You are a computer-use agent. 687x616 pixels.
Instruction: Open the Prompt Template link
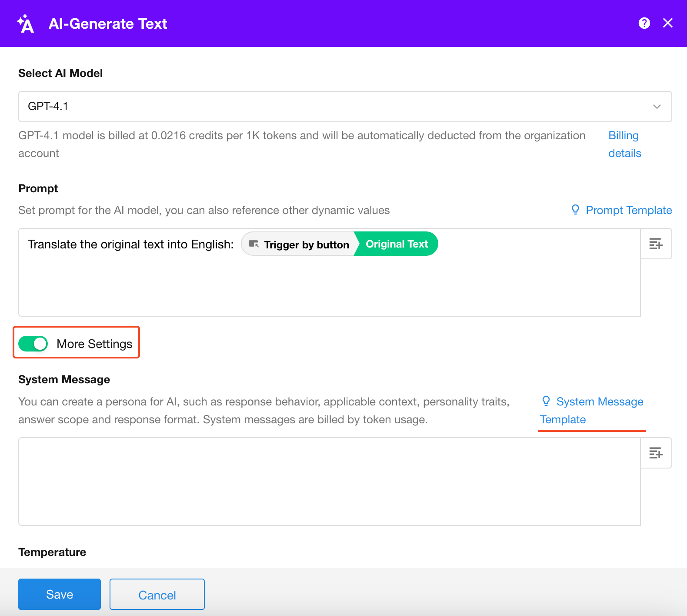coord(628,210)
